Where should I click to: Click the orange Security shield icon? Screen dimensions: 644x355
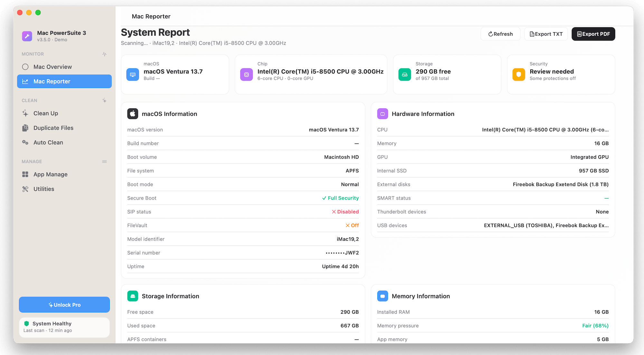click(x=519, y=74)
